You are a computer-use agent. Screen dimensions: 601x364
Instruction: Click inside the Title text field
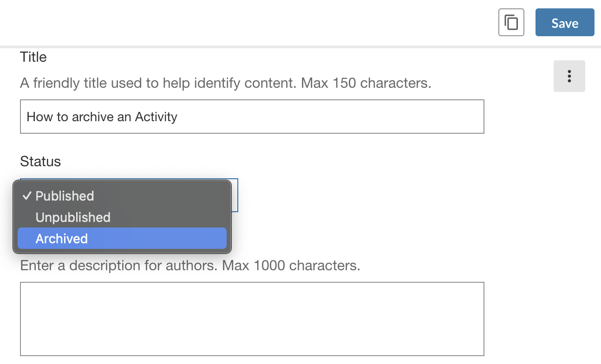pos(251,117)
